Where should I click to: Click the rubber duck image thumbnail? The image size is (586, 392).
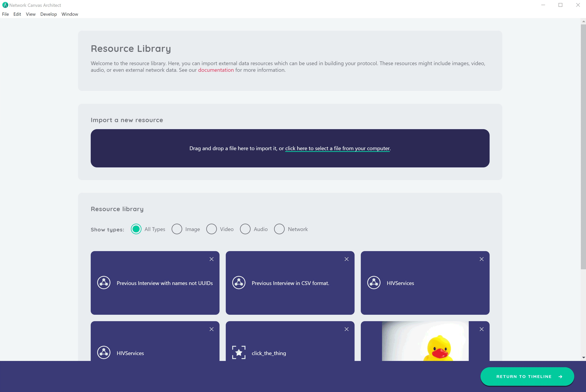[x=425, y=341]
